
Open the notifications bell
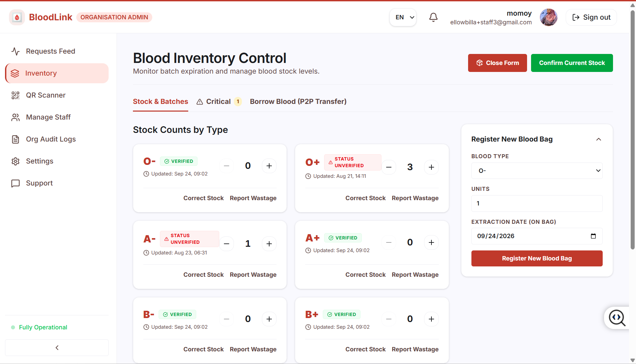click(433, 17)
